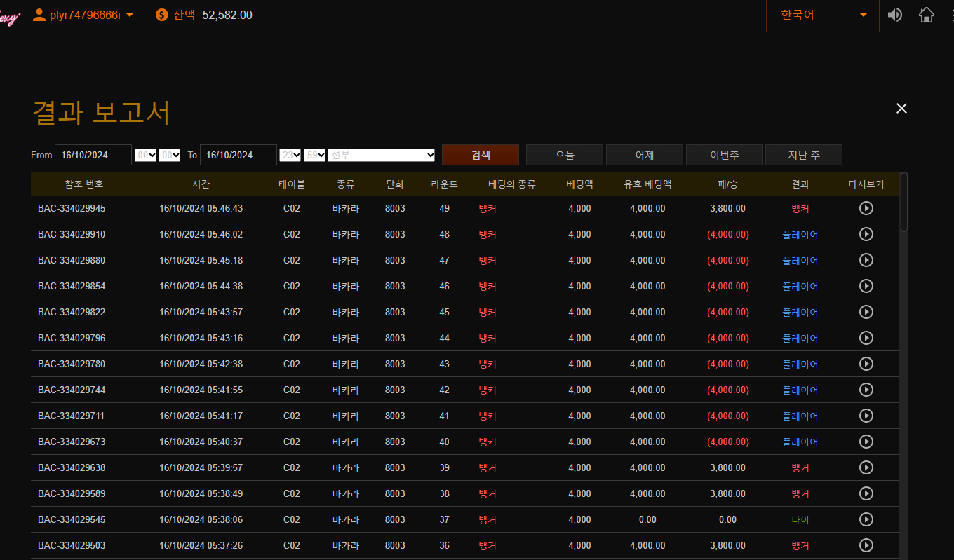Watch replay of round 37 tie result

click(866, 519)
